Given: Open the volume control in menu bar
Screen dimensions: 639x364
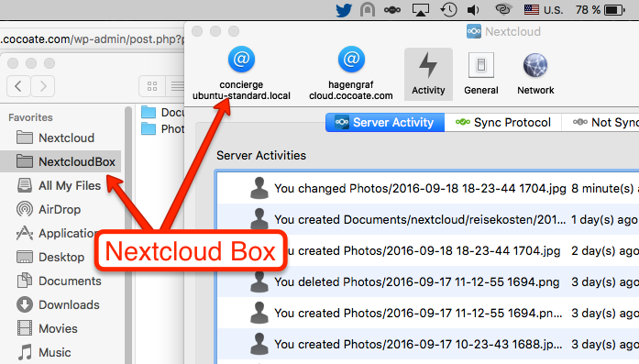Looking at the screenshot, I should (473, 10).
